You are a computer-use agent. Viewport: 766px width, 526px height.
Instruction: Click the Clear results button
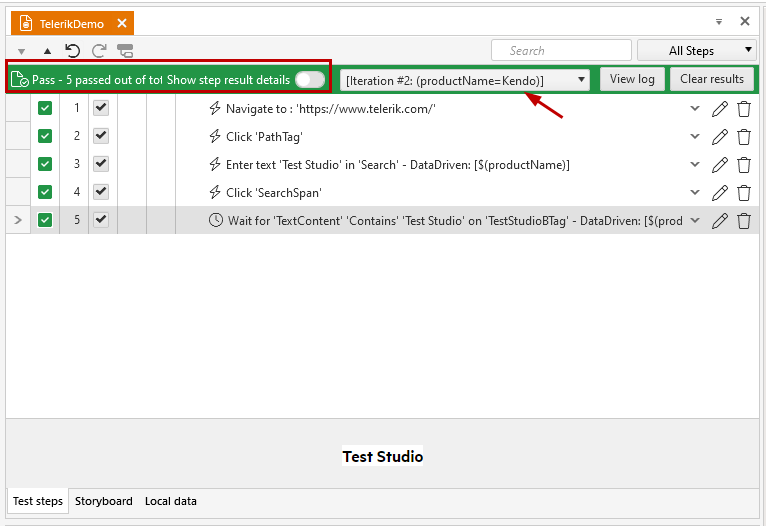[x=712, y=79]
